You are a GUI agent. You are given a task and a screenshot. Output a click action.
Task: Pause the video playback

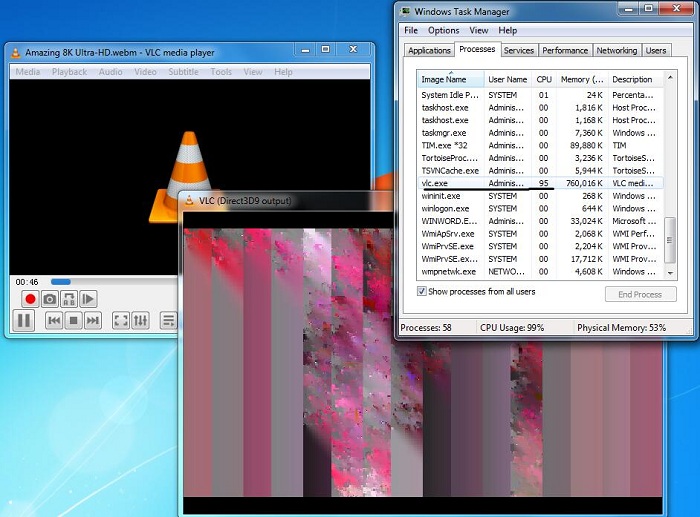pyautogui.click(x=24, y=321)
